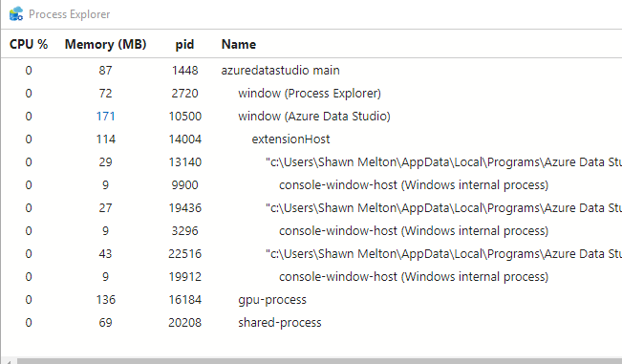
Task: Click pid value 20208
Action: 184,323
